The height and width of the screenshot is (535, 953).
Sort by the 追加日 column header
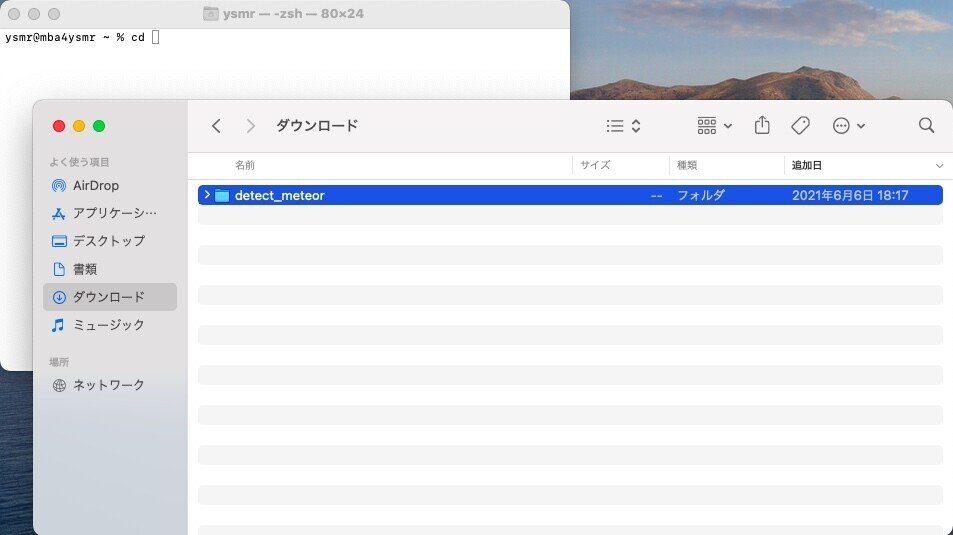coord(807,165)
